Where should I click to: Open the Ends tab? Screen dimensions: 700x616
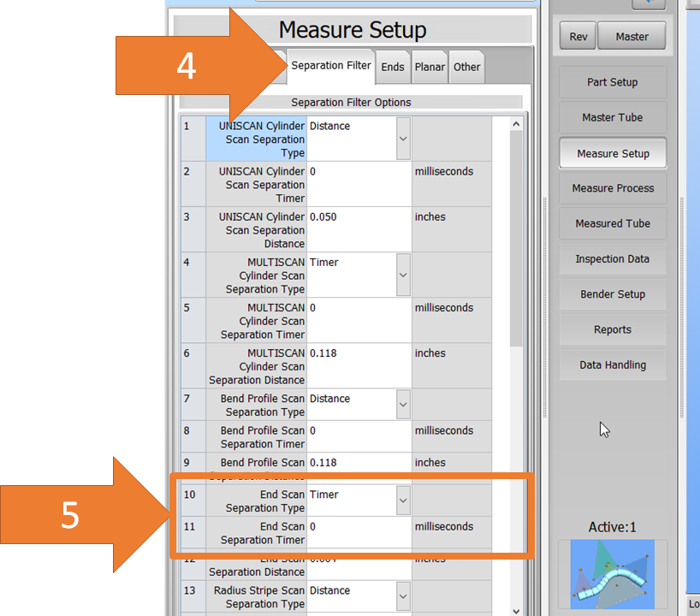(393, 67)
